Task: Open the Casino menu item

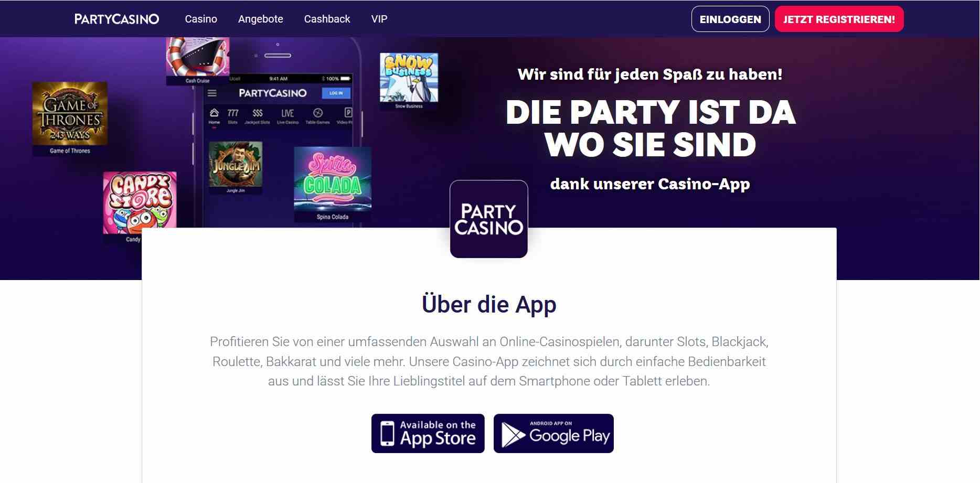Action: (x=201, y=19)
